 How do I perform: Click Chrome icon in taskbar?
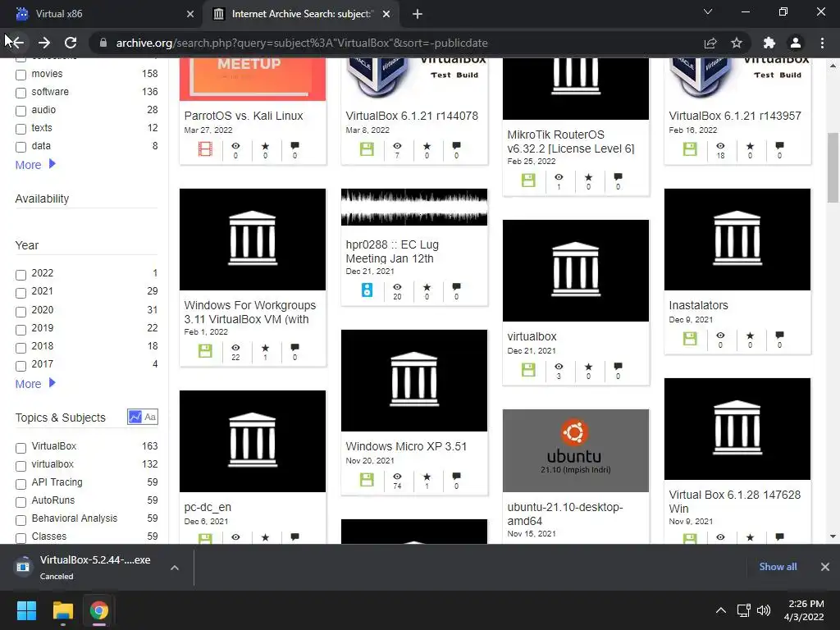(x=99, y=610)
